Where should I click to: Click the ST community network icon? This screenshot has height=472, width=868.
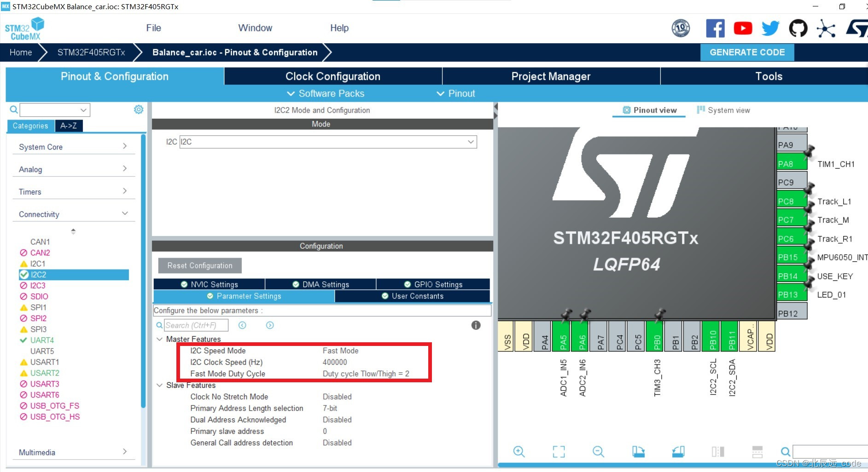point(826,29)
